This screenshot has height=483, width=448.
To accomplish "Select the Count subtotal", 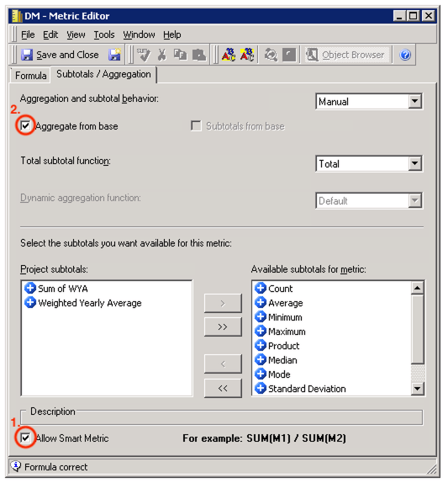I will coord(273,289).
